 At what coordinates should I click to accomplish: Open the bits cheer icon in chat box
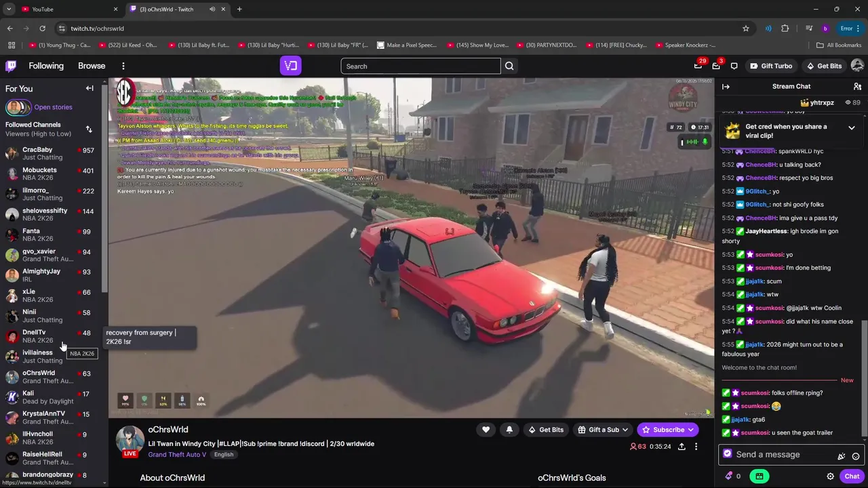click(841, 456)
